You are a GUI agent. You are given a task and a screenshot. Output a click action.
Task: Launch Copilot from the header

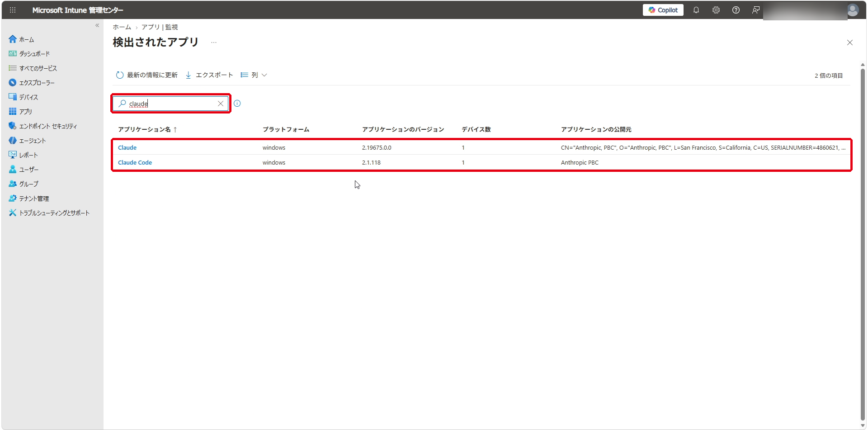(663, 10)
